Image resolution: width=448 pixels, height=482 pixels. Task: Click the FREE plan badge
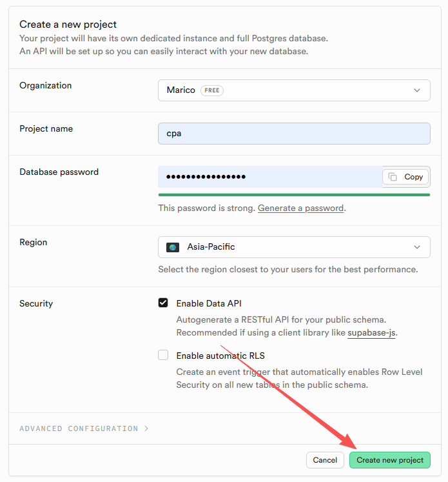pyautogui.click(x=212, y=90)
